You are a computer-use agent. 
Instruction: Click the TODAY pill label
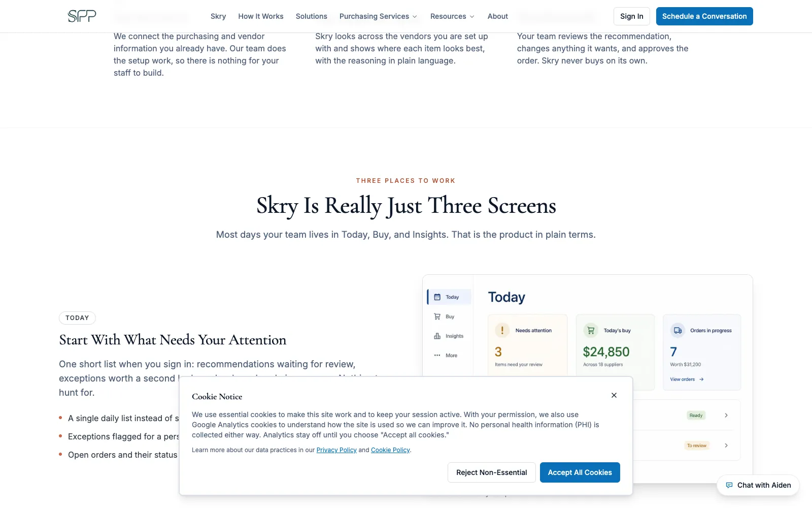[77, 318]
